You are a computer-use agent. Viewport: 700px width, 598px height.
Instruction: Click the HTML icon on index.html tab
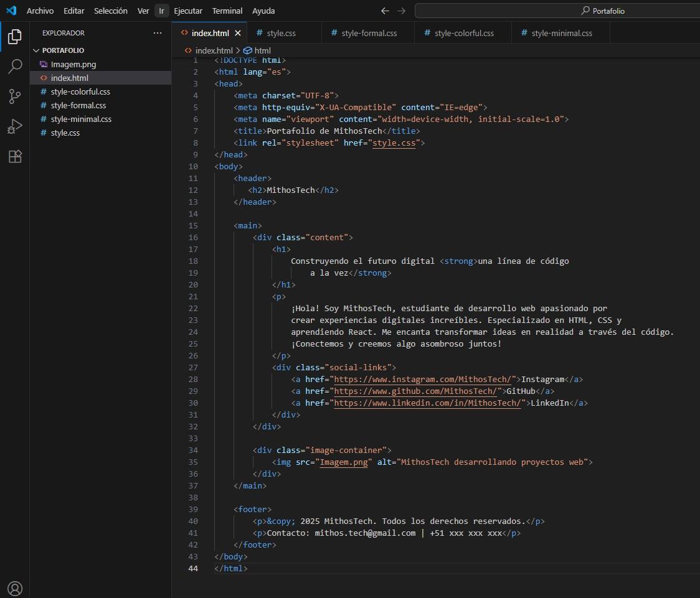click(x=184, y=33)
